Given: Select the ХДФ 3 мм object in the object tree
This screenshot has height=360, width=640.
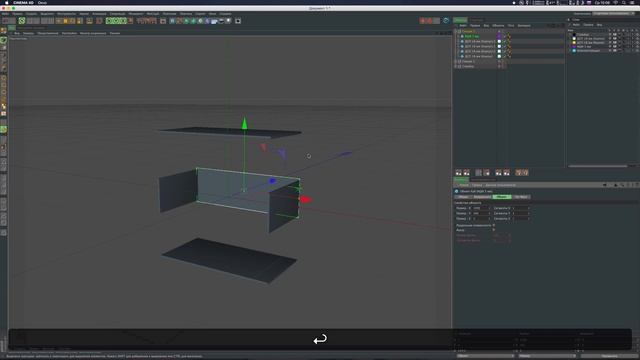Looking at the screenshot, I should point(472,36).
